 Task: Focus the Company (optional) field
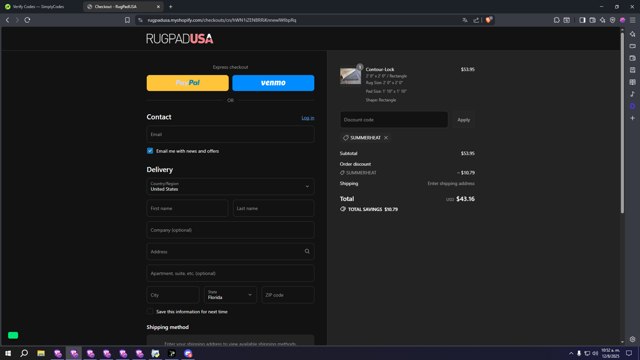pyautogui.click(x=230, y=230)
